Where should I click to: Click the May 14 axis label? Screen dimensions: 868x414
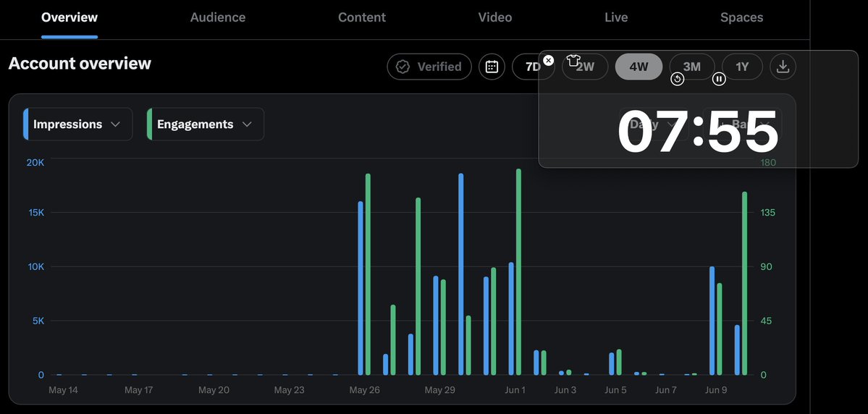pos(63,390)
